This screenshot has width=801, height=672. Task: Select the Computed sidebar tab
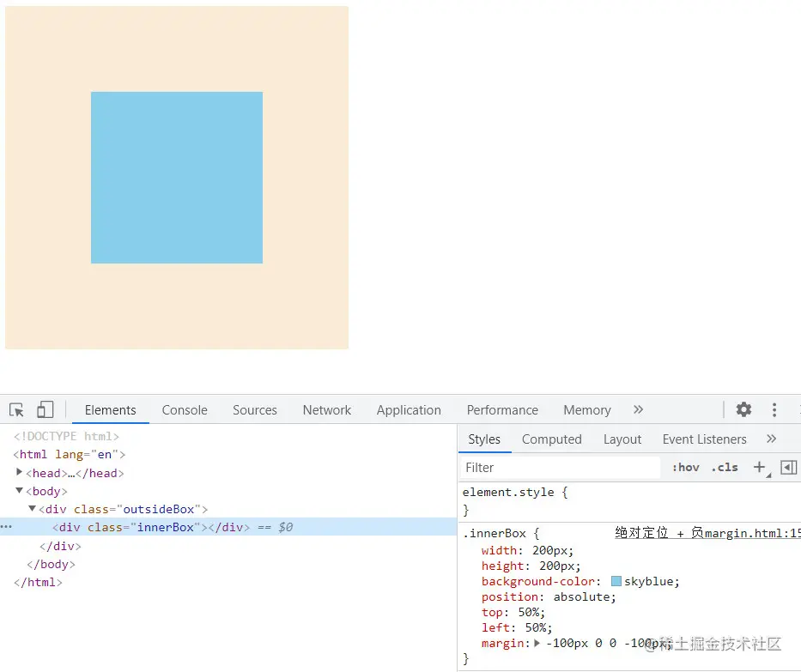(552, 439)
